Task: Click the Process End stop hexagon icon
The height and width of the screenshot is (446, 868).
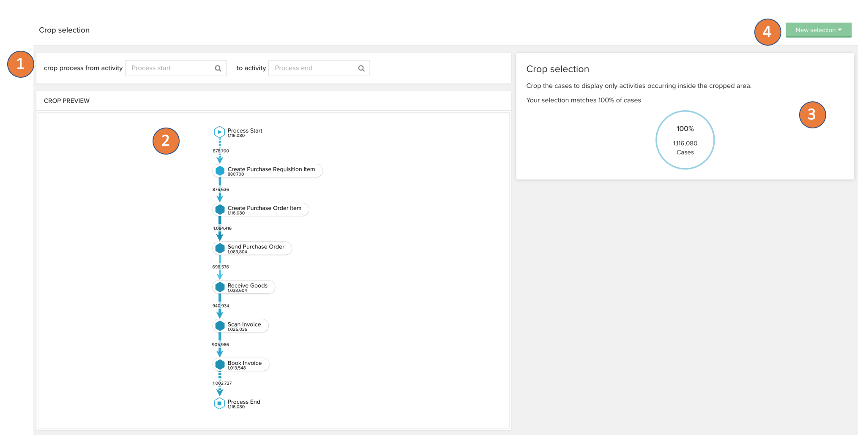Action: pos(219,403)
